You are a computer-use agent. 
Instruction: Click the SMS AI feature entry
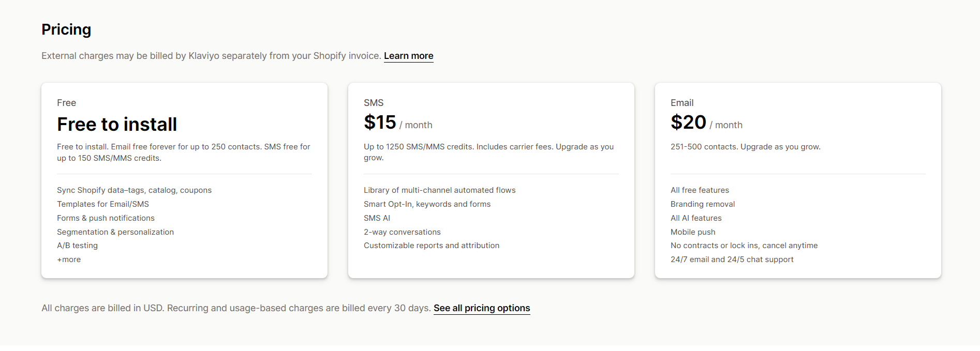tap(377, 218)
